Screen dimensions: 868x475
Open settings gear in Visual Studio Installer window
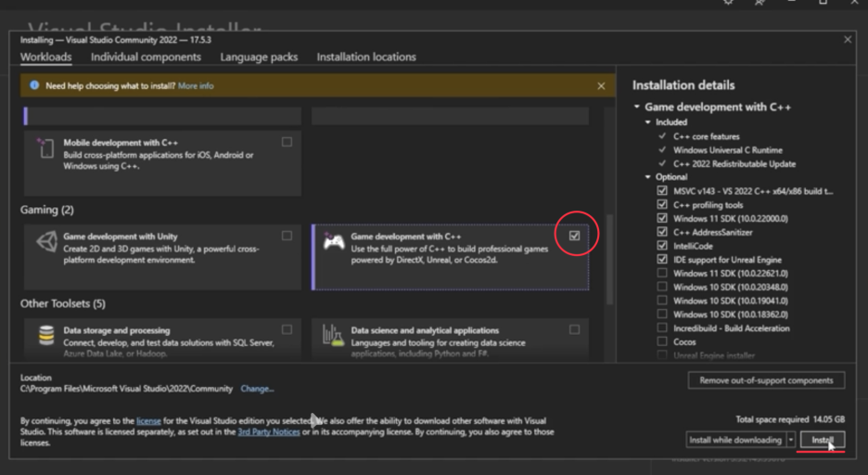[729, 2]
